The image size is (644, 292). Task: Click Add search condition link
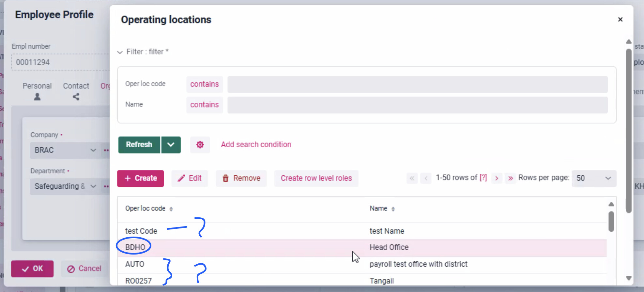[x=256, y=145]
